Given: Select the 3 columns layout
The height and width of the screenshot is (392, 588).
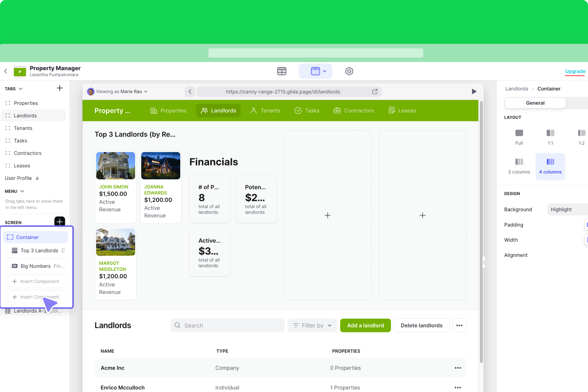Looking at the screenshot, I should [519, 166].
